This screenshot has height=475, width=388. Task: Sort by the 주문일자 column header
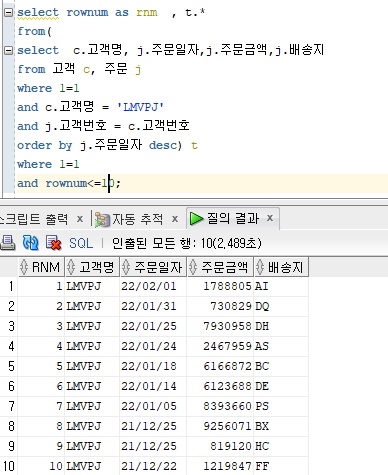[153, 267]
